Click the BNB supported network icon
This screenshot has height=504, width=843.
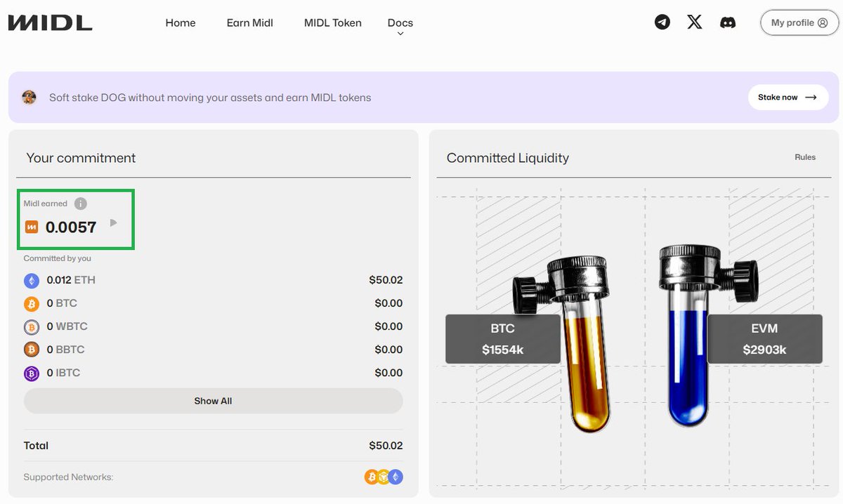[384, 477]
